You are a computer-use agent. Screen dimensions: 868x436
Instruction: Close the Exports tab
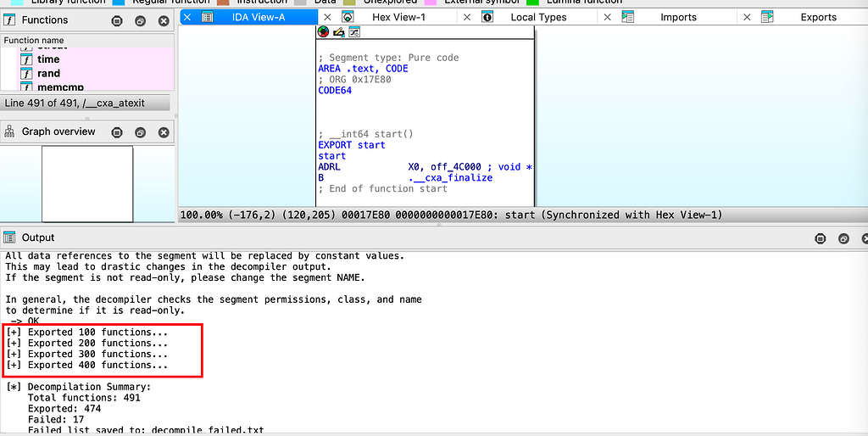(747, 17)
